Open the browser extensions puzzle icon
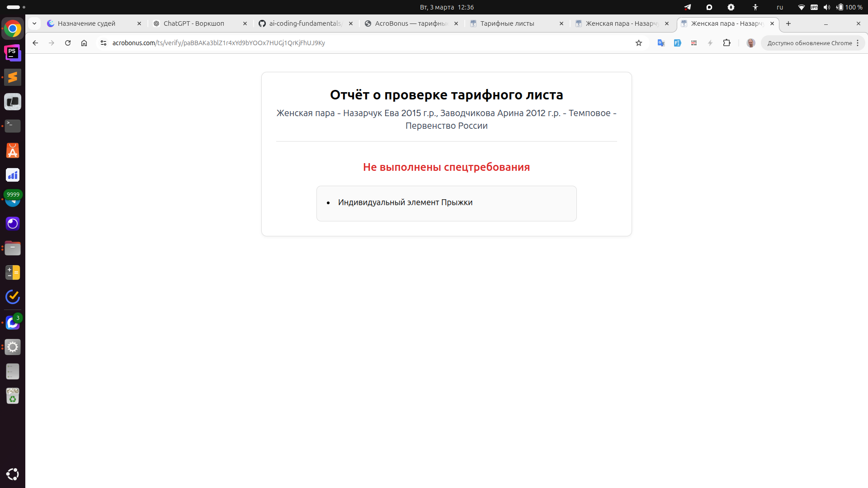 (x=726, y=43)
